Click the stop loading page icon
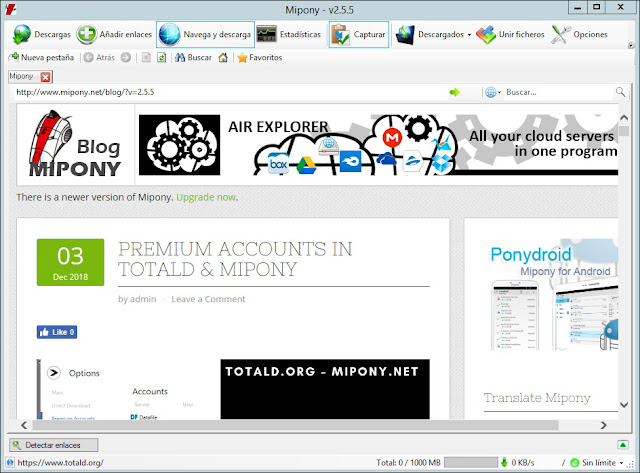This screenshot has height=473, width=640. [146, 58]
